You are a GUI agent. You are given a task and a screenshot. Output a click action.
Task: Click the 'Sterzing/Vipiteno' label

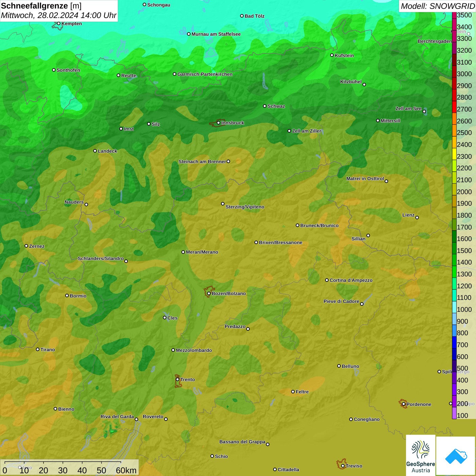(245, 207)
